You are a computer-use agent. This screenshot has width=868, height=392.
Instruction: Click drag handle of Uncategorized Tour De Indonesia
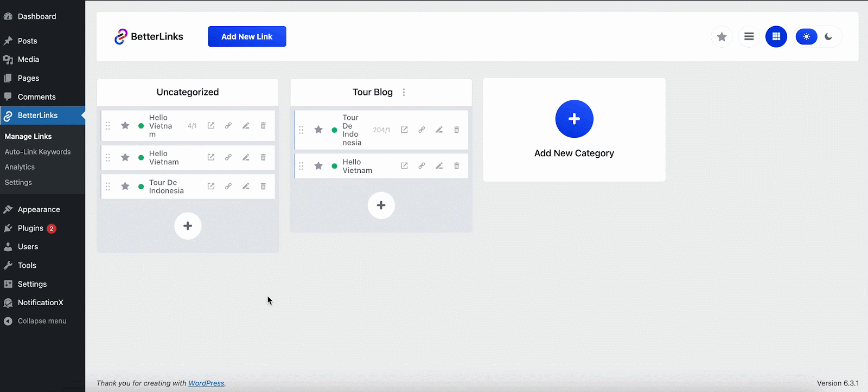tap(107, 187)
